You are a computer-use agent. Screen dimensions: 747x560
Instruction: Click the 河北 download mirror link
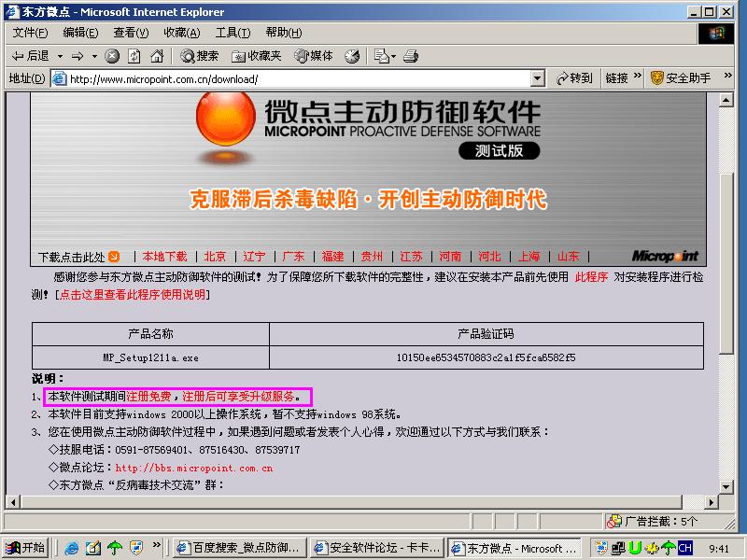point(489,257)
